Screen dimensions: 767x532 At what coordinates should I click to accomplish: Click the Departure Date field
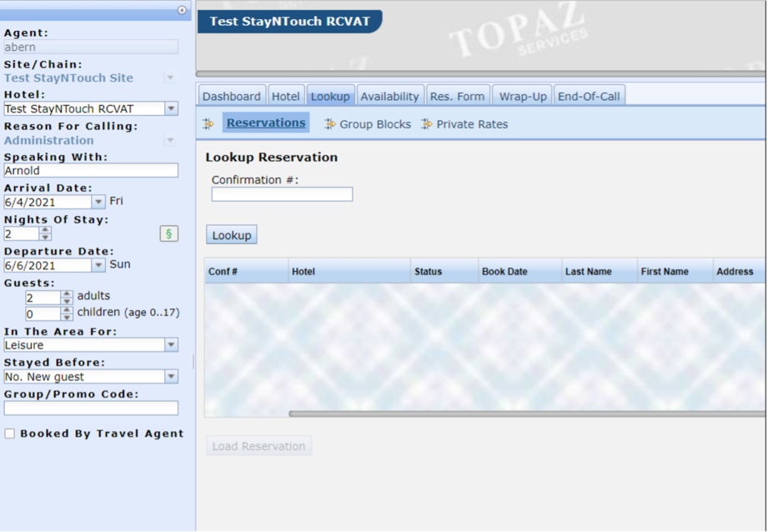click(48, 265)
